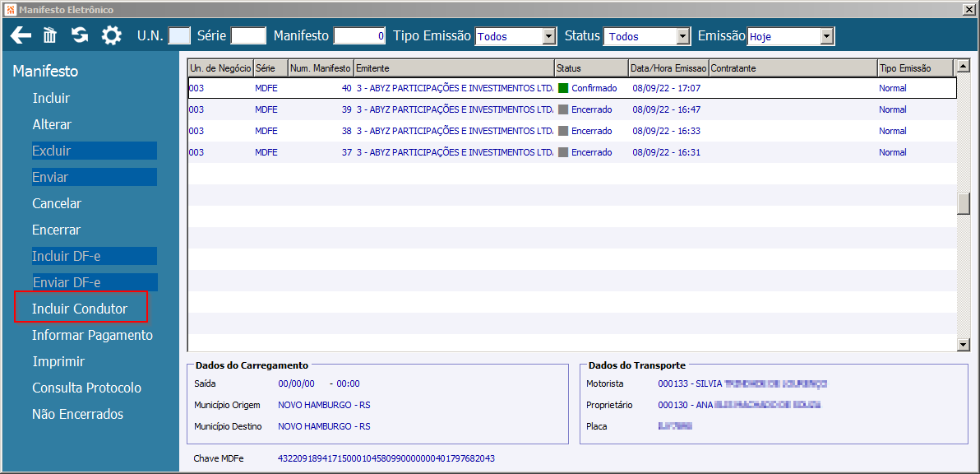Select manifest row number 38
This screenshot has height=474, width=980.
[572, 131]
